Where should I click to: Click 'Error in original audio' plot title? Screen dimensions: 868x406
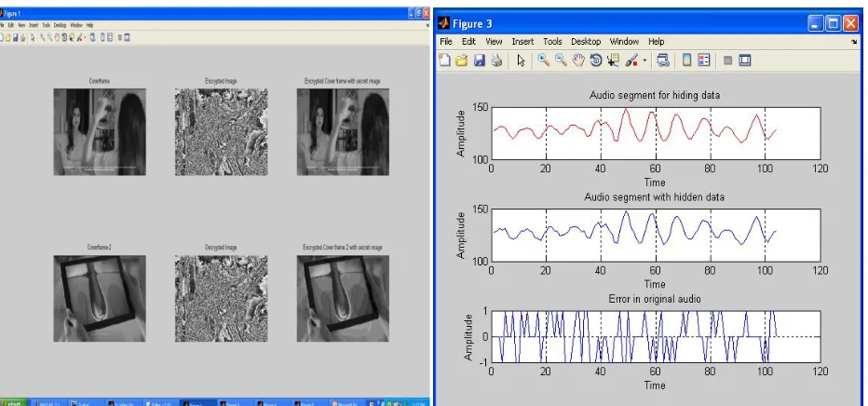[655, 299]
